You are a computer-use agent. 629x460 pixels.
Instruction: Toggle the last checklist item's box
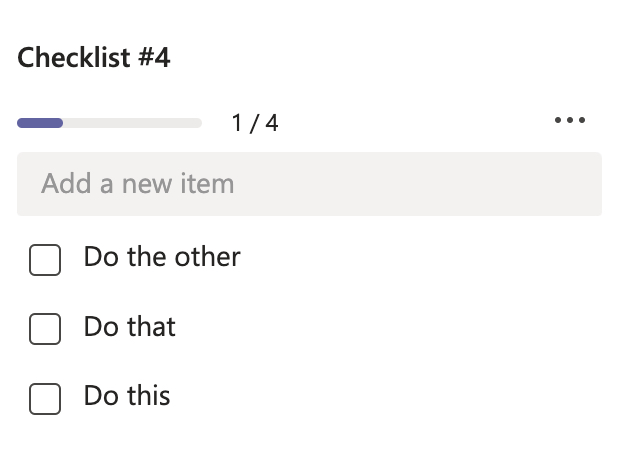point(45,397)
